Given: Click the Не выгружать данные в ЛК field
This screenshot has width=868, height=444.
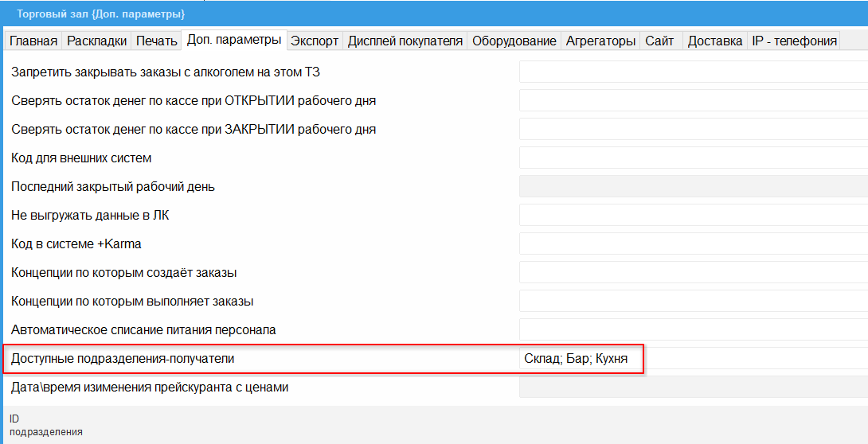Looking at the screenshot, I should tap(694, 215).
